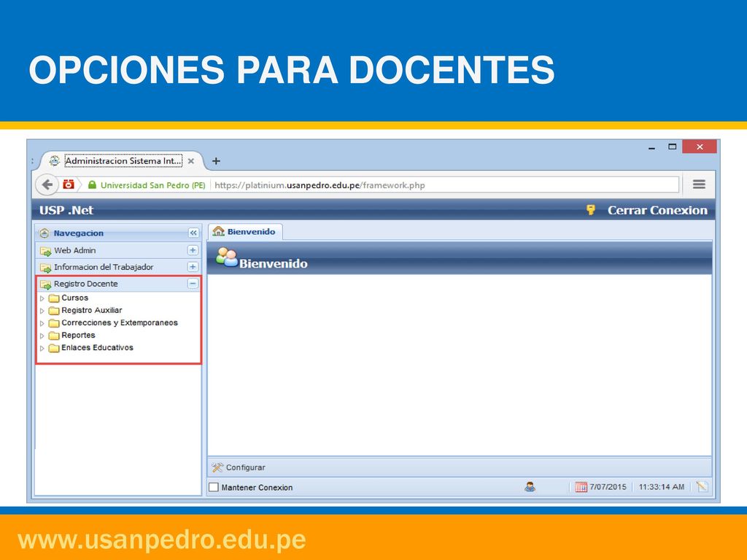Expand the Registro Auxiliar tree arrow
The image size is (747, 560).
pos(42,311)
